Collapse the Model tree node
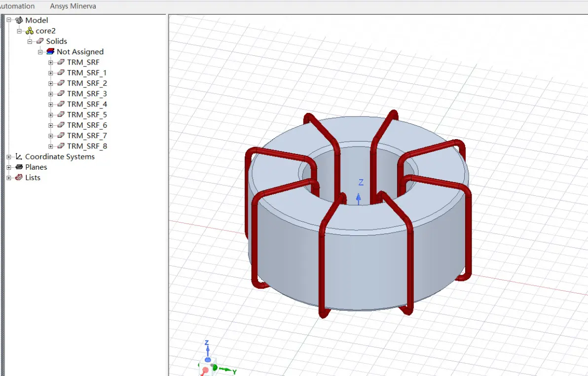Image resolution: width=588 pixels, height=376 pixels. click(x=8, y=20)
